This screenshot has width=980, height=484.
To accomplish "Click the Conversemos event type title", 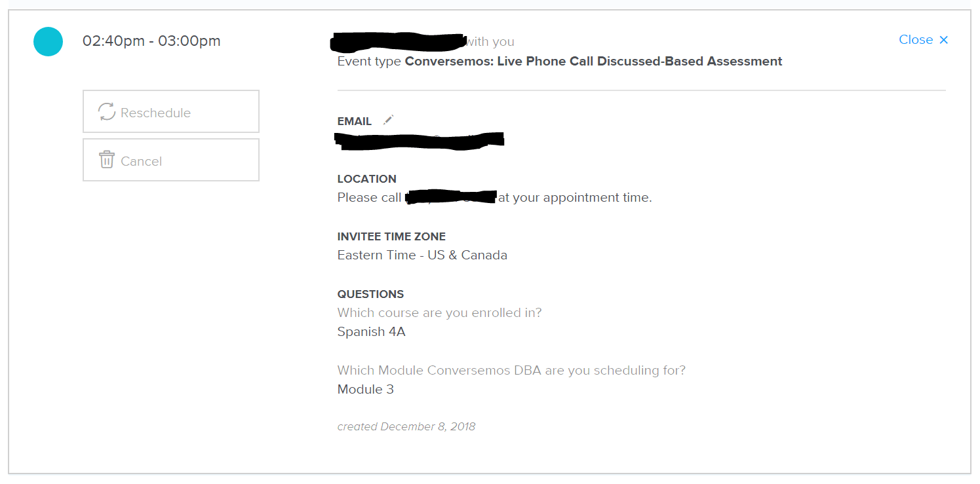I will (593, 62).
